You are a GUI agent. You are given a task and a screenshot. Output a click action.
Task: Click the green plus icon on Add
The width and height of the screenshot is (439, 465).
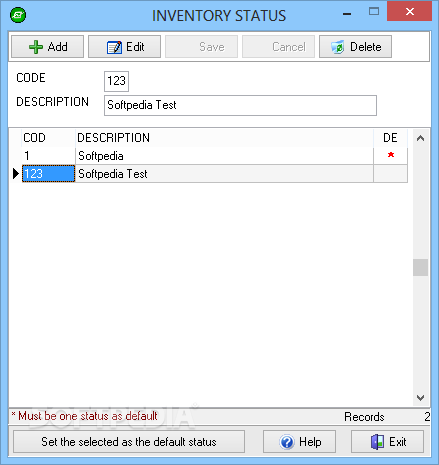point(36,47)
